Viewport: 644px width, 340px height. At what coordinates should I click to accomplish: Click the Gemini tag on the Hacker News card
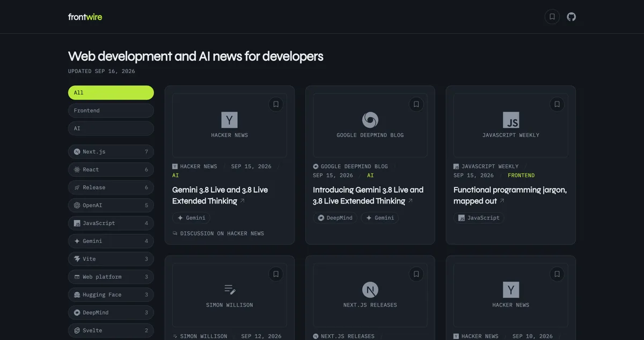191,218
